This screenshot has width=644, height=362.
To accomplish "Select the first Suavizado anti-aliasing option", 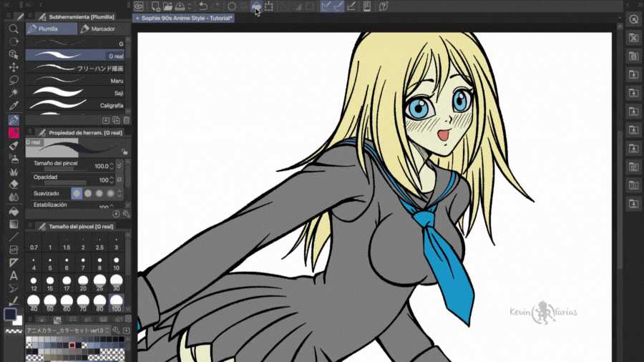I will [77, 193].
